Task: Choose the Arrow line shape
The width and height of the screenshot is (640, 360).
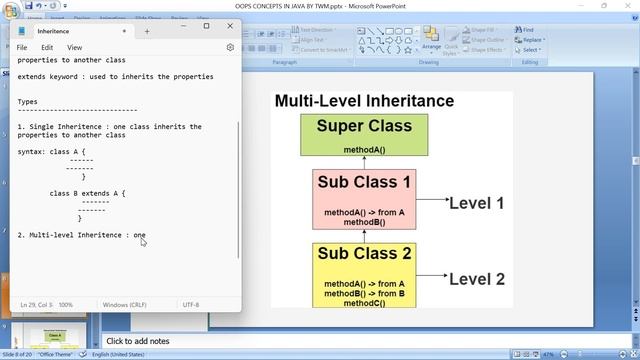Action: click(380, 31)
